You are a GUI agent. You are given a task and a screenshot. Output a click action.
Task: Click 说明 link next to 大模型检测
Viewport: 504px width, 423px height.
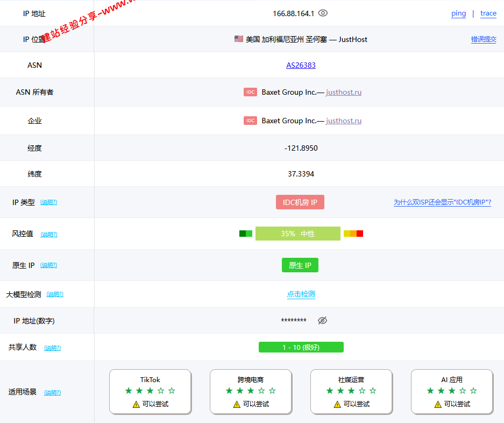(x=55, y=294)
